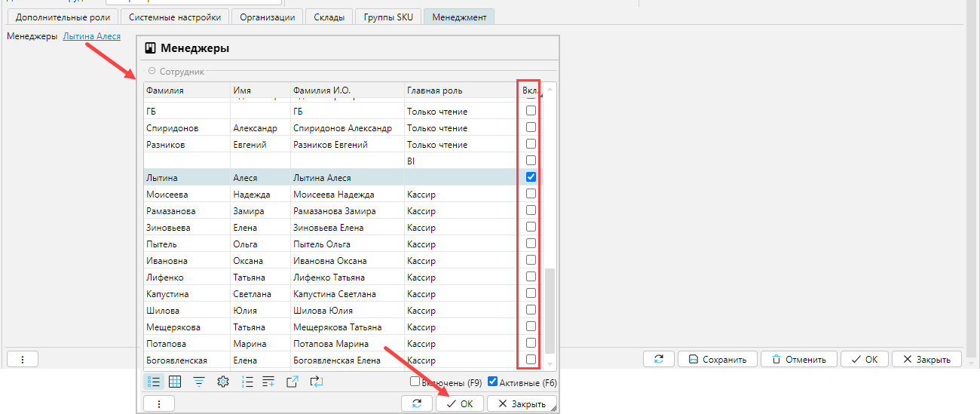
Task: Check the box for Моисеева Надежда row
Action: [x=531, y=194]
